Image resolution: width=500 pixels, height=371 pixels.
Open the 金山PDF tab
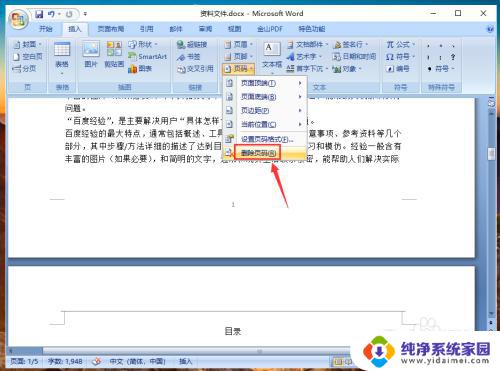click(x=270, y=29)
